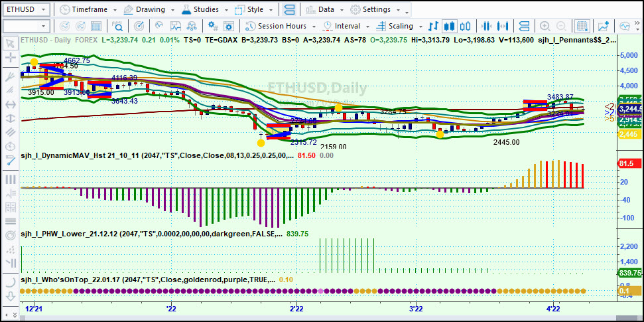The image size is (644, 322).
Task: Expand the Session Hours dropdown
Action: point(314,27)
